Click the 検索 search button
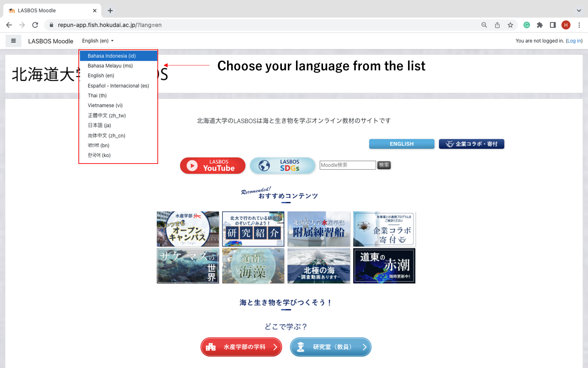Screen dimensions: 588x368 pos(384,165)
